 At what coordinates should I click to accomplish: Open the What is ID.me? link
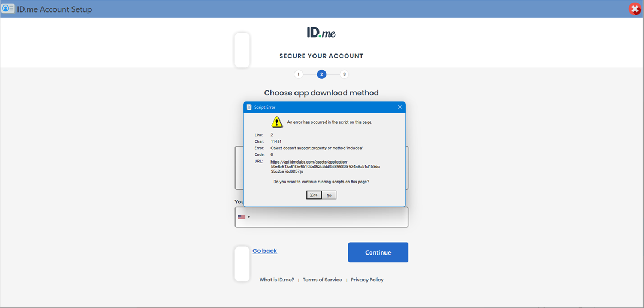[277, 280]
